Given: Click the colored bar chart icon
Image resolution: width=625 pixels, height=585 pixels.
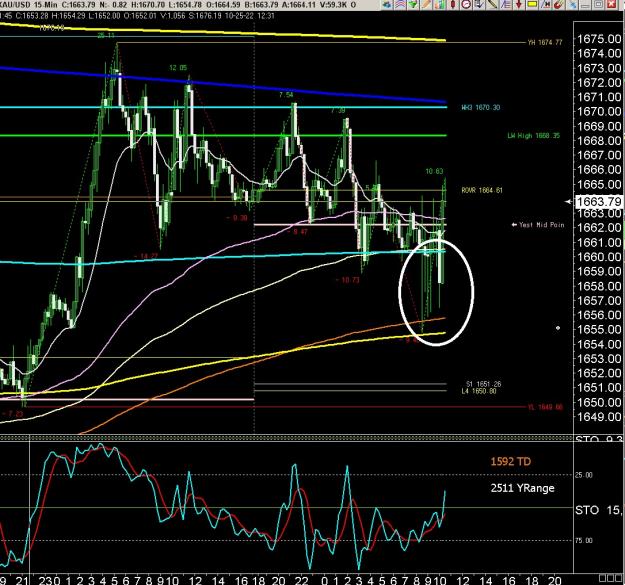Looking at the screenshot, I should (440, 4).
